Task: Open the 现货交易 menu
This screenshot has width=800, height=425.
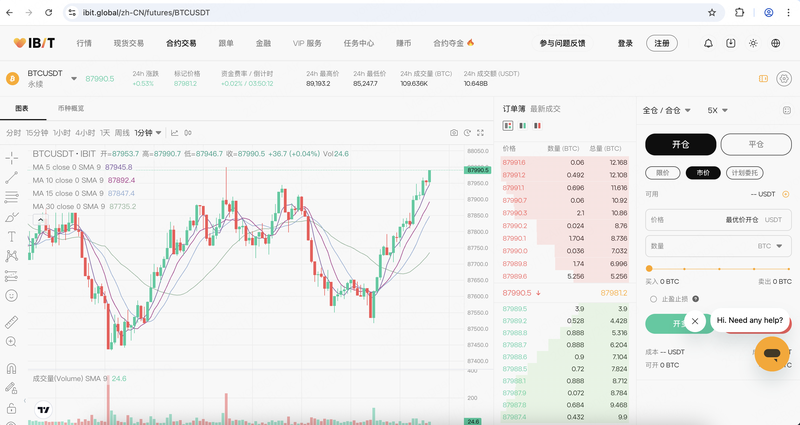Action: click(129, 43)
